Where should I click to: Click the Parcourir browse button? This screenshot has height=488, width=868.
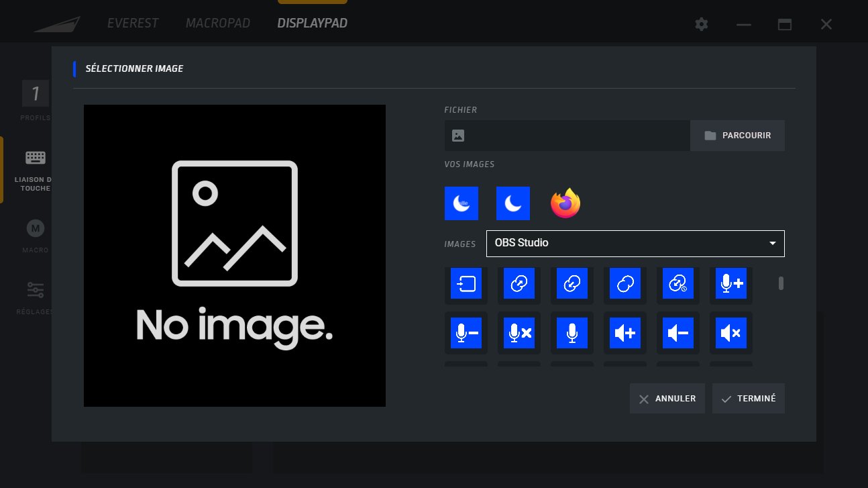coord(737,136)
